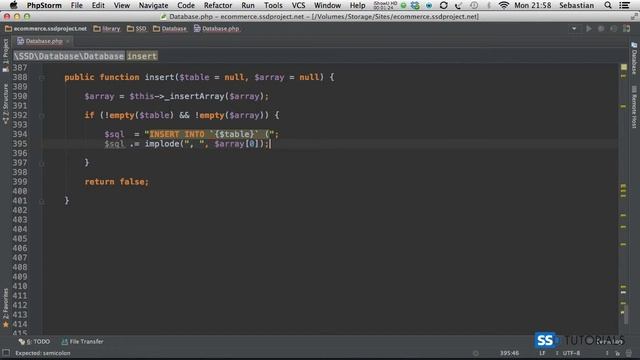Open the Structure tool window
The width and height of the screenshot is (640, 360).
(x=5, y=104)
